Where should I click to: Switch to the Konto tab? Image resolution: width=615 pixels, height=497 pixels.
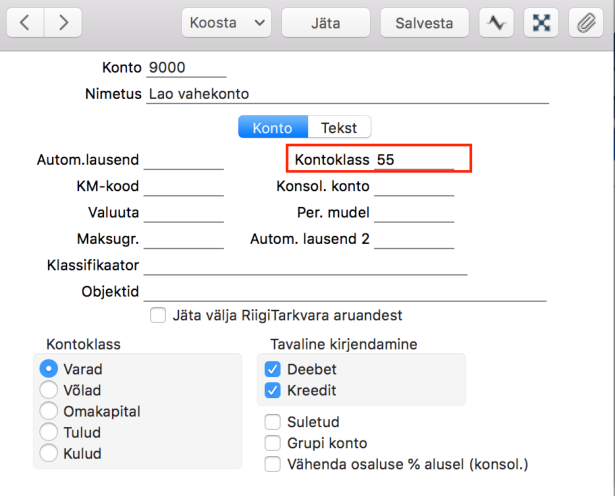pos(273,127)
